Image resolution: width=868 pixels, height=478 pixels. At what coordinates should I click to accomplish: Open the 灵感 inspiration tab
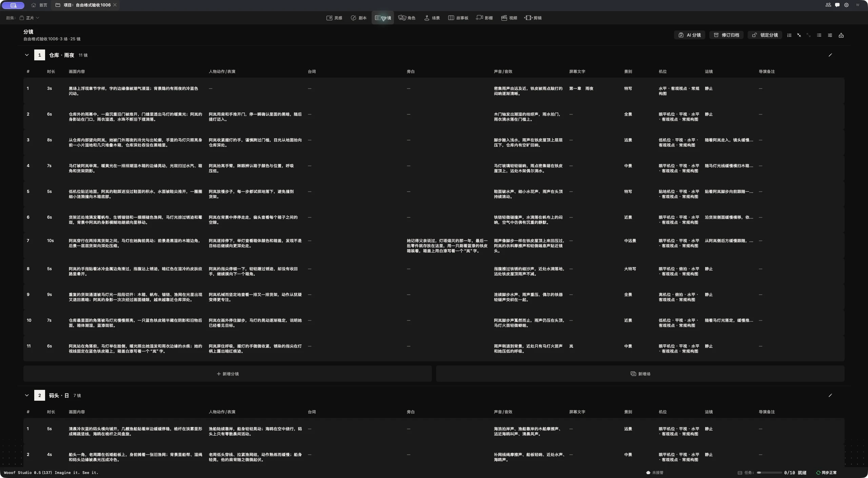334,18
